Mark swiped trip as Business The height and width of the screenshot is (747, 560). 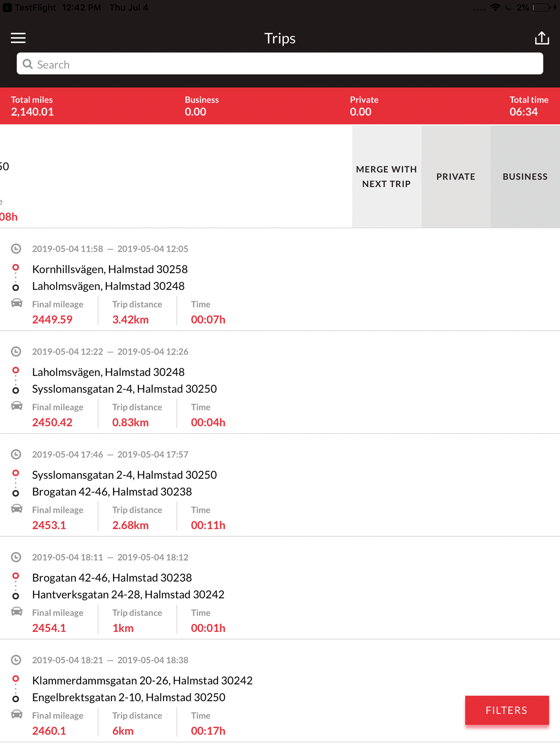click(x=525, y=177)
